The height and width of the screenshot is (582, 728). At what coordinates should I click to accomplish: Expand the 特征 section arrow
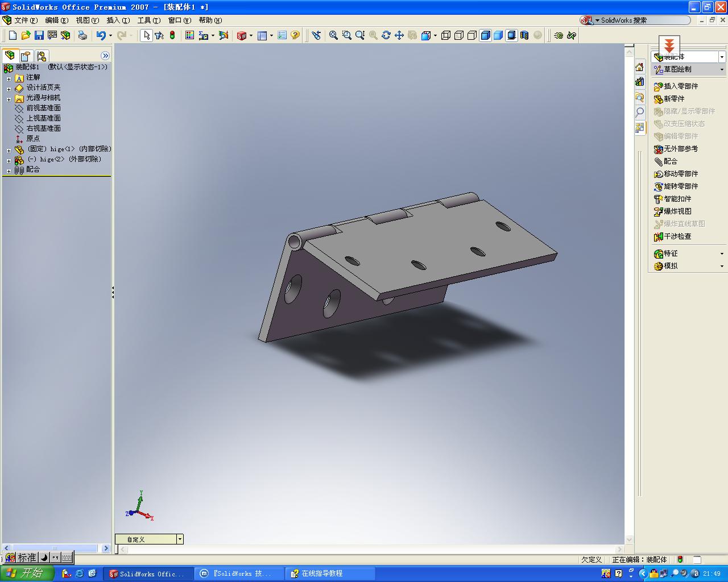pos(722,253)
